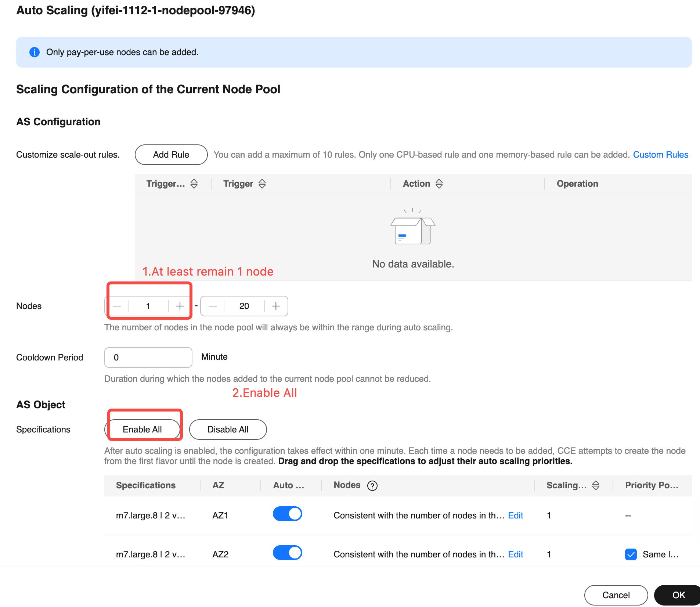Click the Auto ... column header
Screen dimensions: 700x607
[x=289, y=485]
